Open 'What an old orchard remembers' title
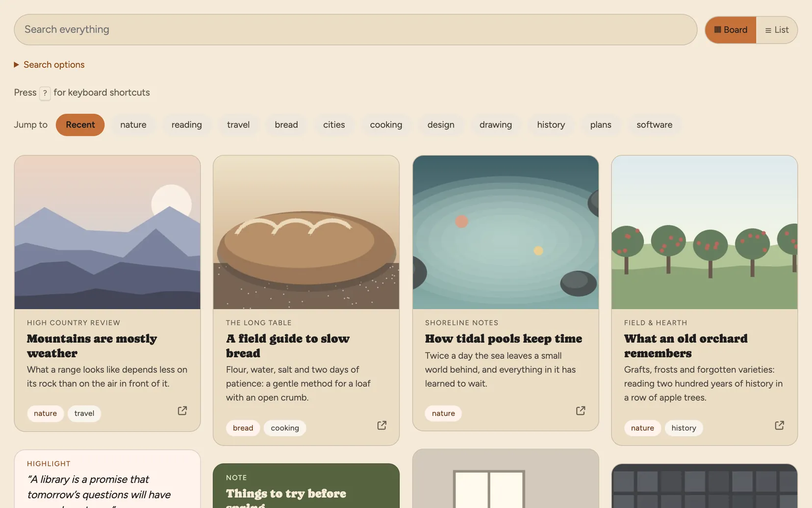Screen dimensions: 812x508 686,346
